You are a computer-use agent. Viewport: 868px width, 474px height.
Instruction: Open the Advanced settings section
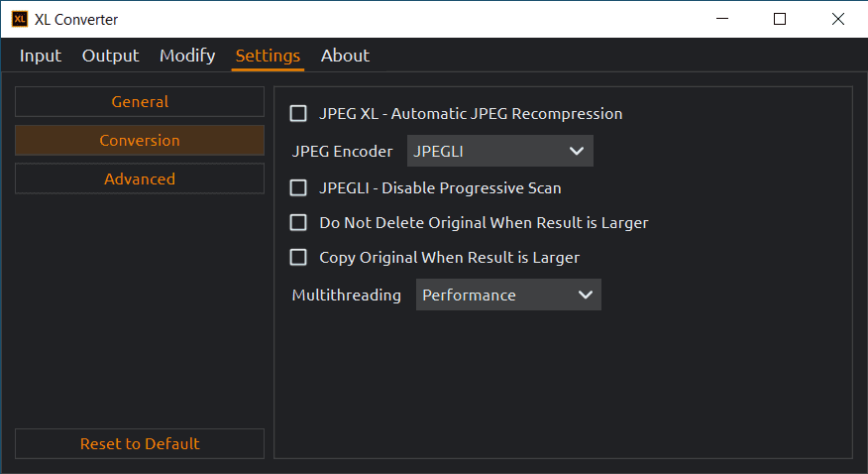[140, 179]
